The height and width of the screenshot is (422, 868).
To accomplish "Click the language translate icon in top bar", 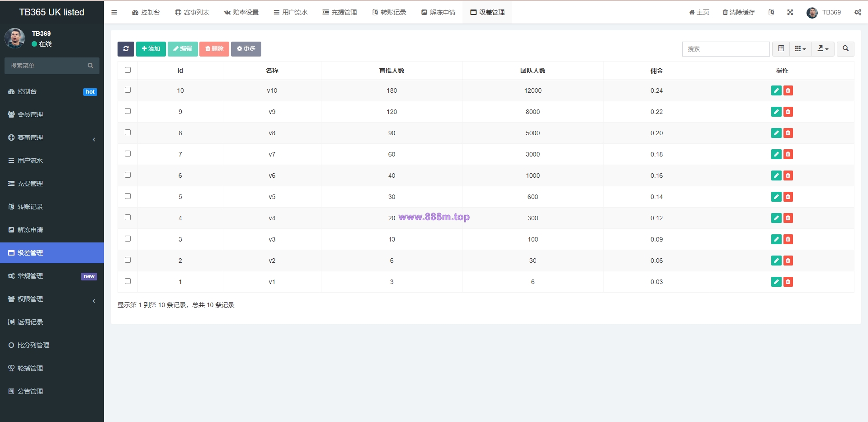I will [x=771, y=12].
